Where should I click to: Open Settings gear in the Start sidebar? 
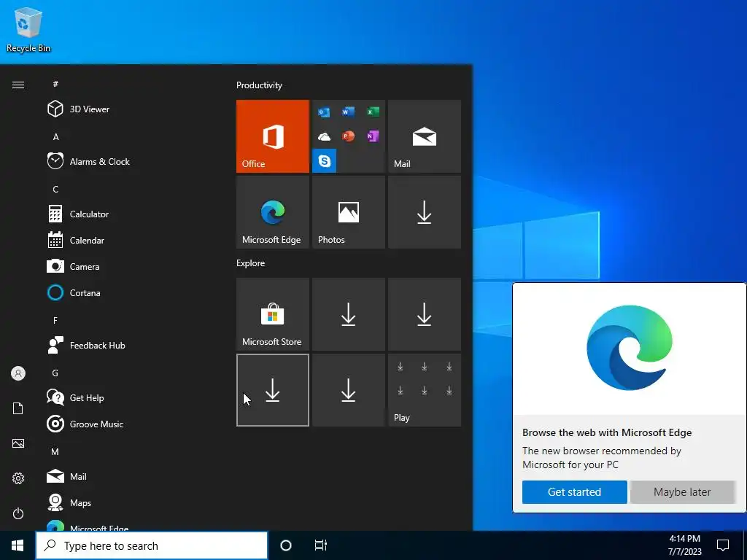18,478
